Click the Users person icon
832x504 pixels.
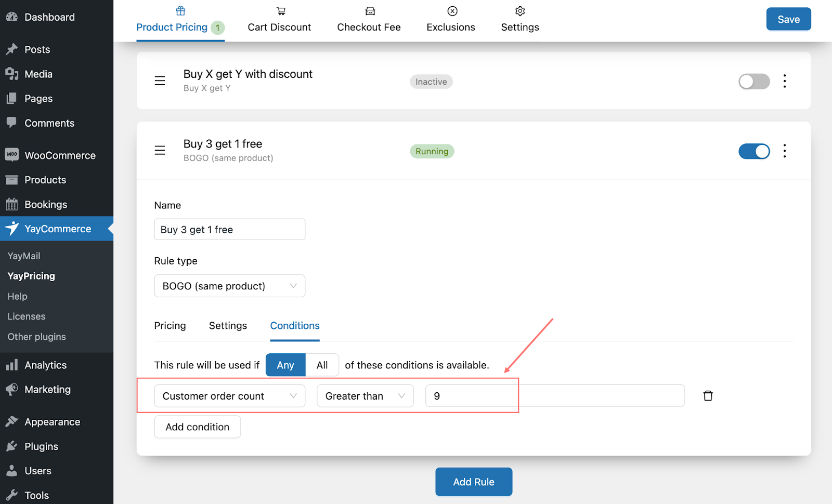[x=11, y=470]
